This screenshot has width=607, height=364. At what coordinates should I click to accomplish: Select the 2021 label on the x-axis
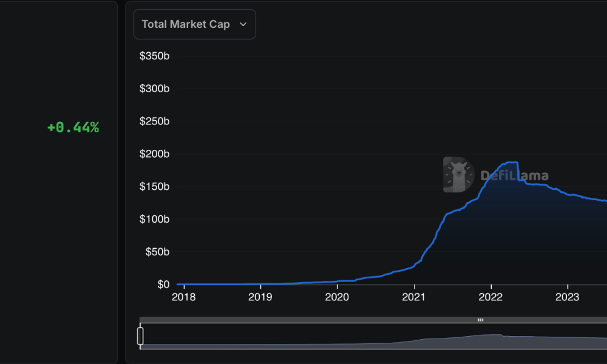(413, 297)
